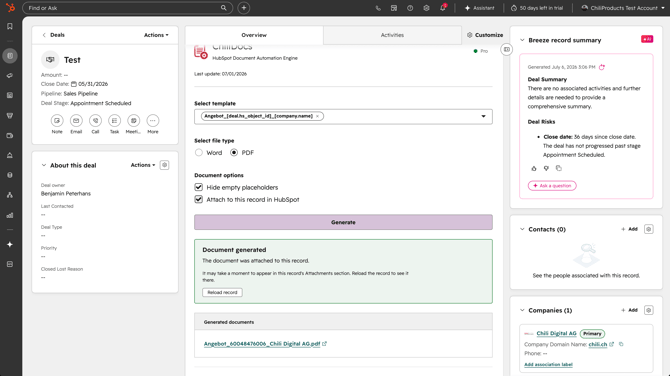Image resolution: width=670 pixels, height=376 pixels.
Task: Open the Deals Actions dropdown
Action: (x=156, y=35)
